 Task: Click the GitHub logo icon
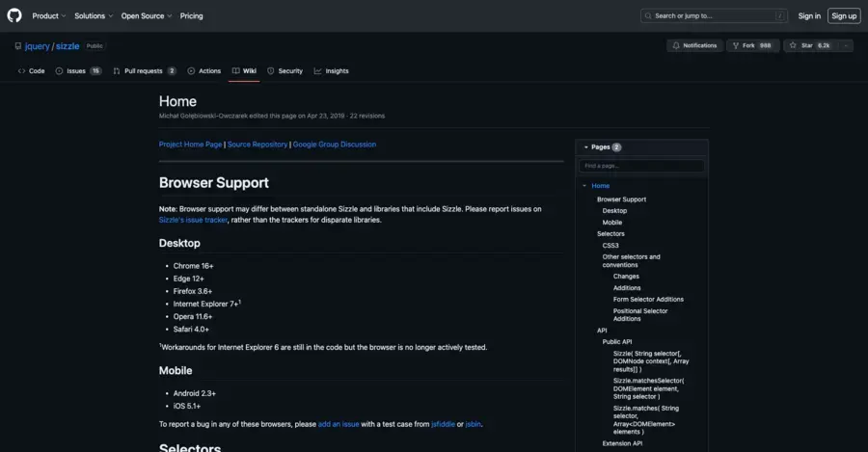[14, 15]
